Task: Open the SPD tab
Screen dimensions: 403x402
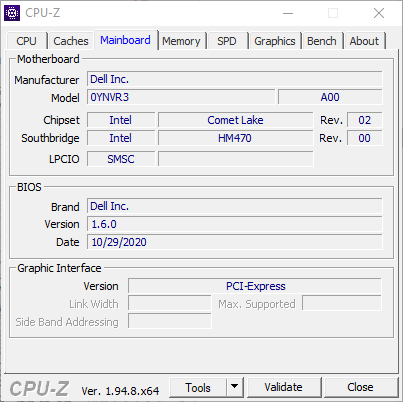Action: pyautogui.click(x=227, y=41)
